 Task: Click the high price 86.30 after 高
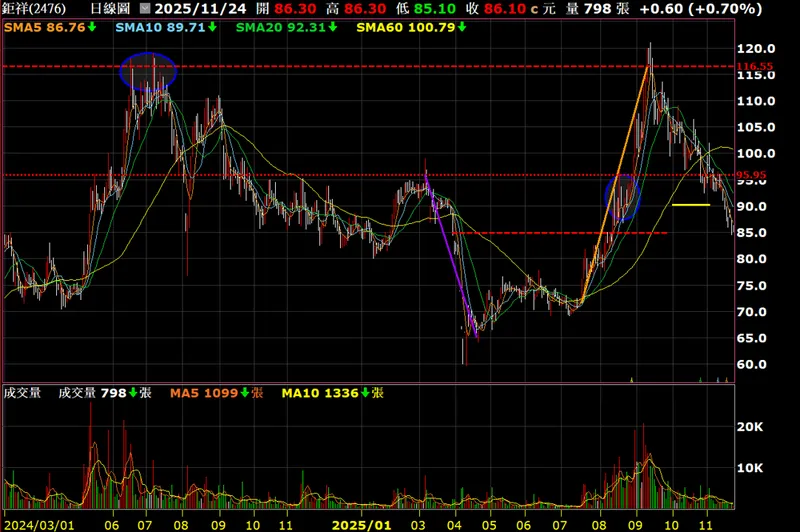coord(365,9)
